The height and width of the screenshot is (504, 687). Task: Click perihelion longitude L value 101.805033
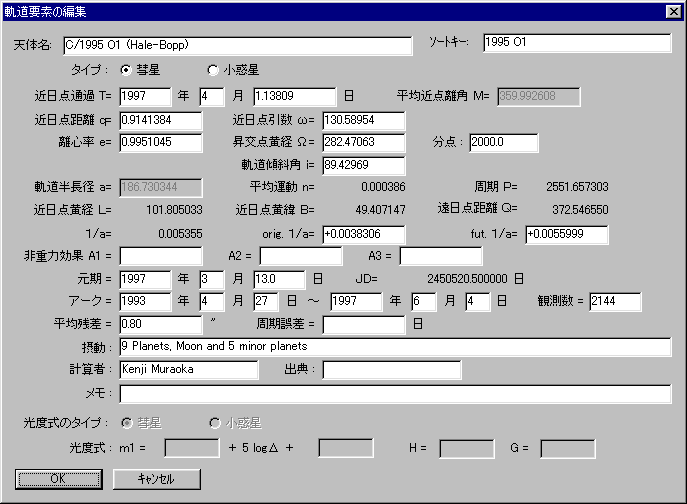coord(174,210)
